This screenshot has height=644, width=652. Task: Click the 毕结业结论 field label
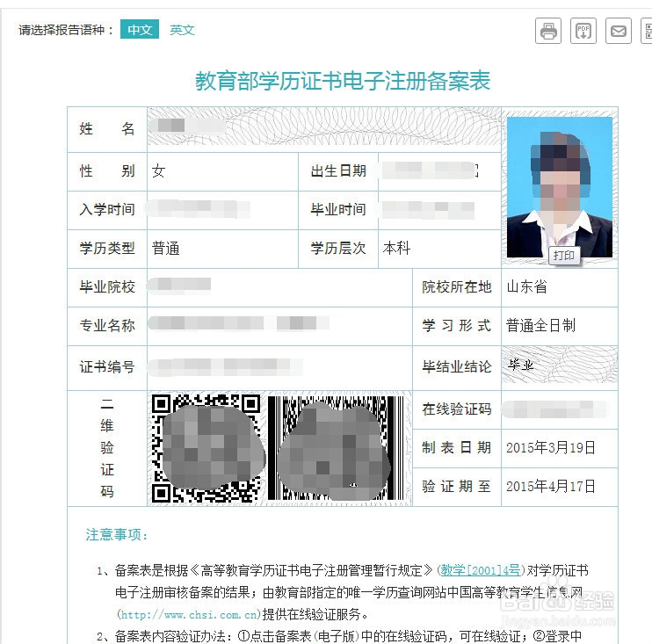coord(457,366)
